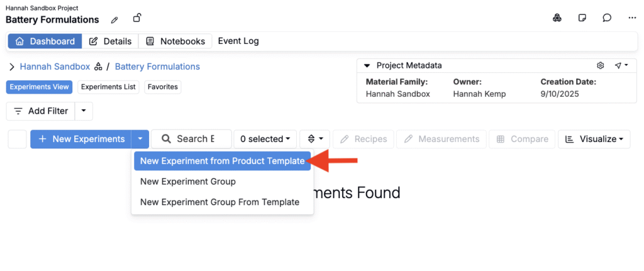Click the Battery Formulations breadcrumb link

coord(157,67)
